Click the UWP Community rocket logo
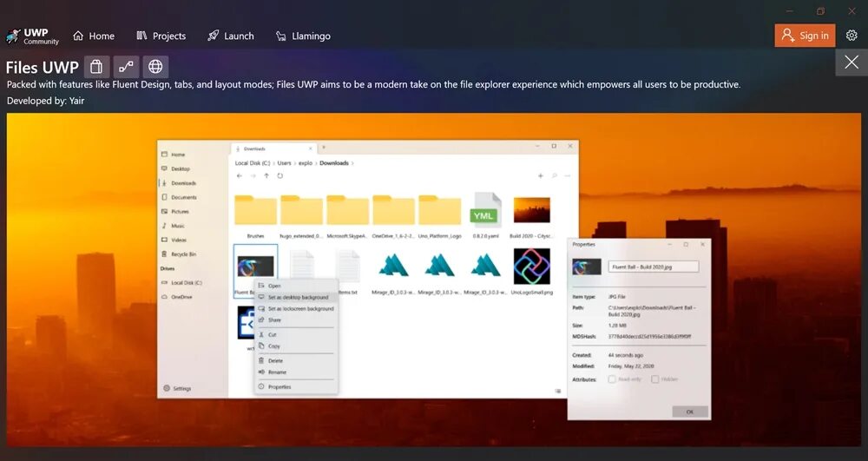The image size is (868, 461). click(13, 36)
